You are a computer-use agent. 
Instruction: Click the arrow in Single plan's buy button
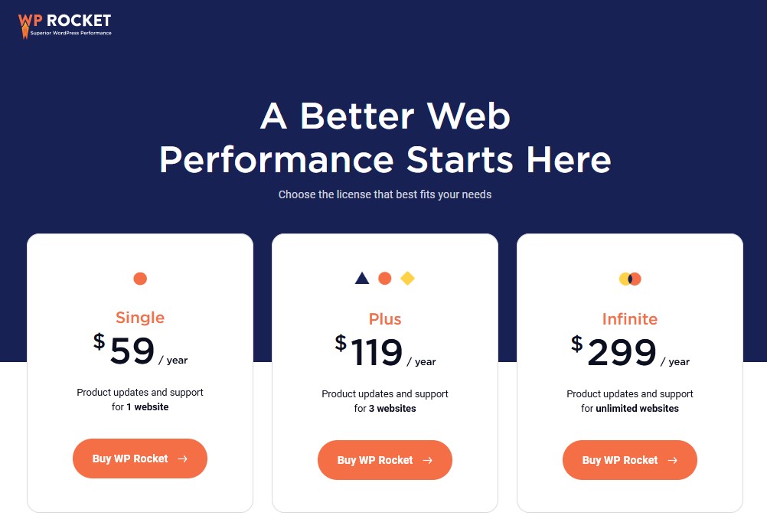tap(182, 459)
